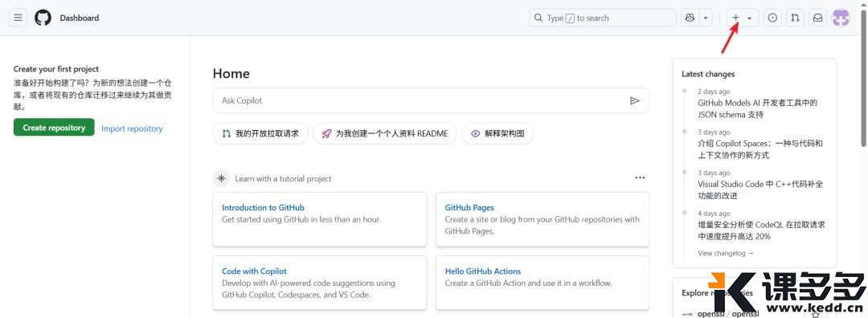The image size is (868, 318).
Task: Open the 'Hello GitHub Actions' tutorial
Action: [x=483, y=271]
